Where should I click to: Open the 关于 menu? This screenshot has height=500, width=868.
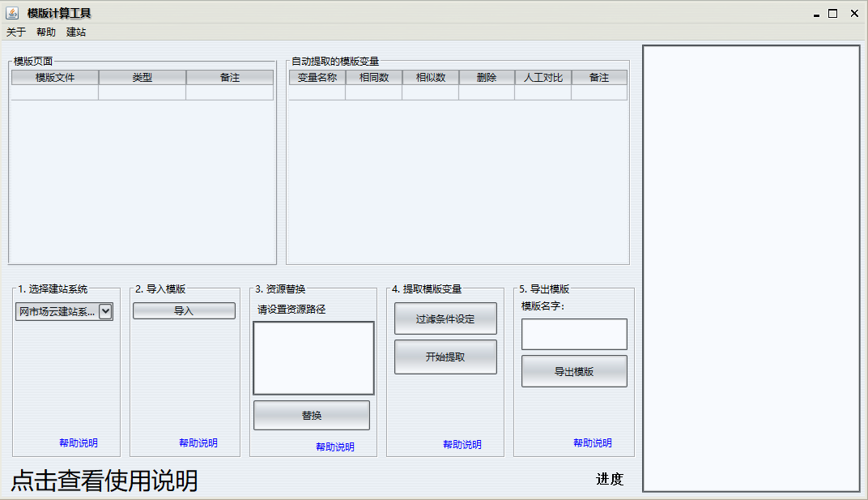[x=16, y=32]
